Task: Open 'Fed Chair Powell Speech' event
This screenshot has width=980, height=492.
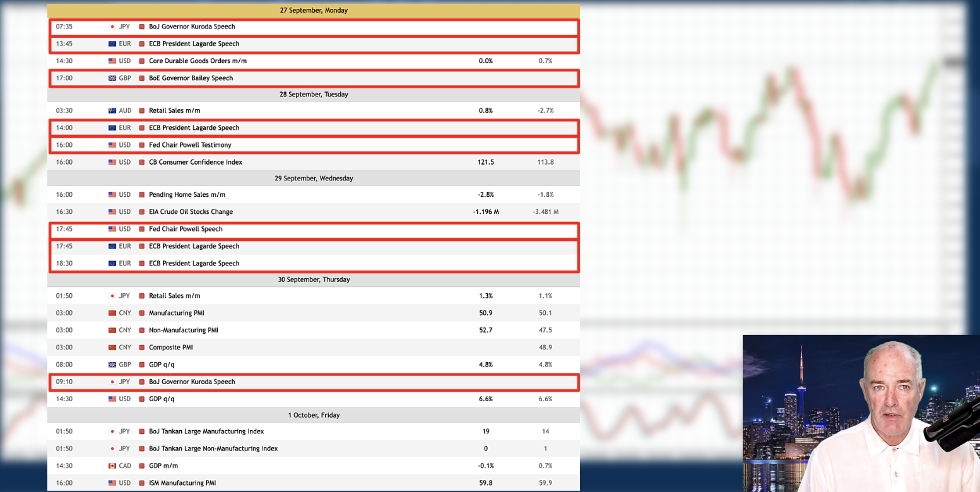Action: pos(186,229)
